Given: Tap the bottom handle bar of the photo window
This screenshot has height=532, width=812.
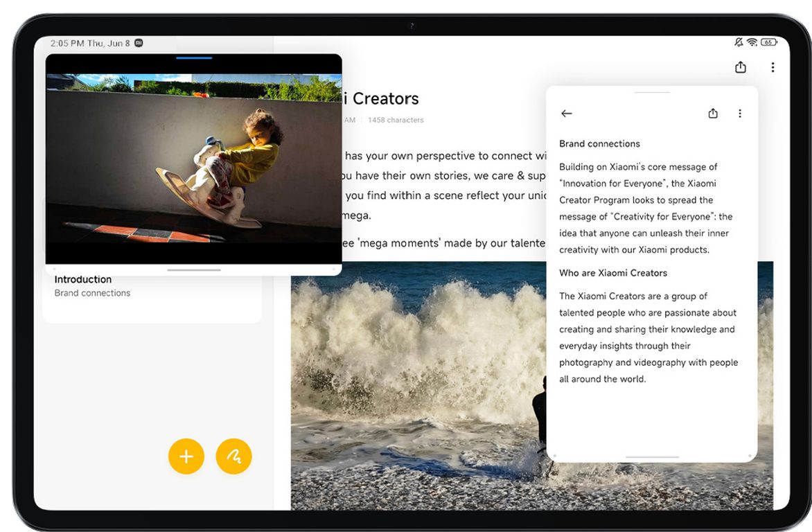Looking at the screenshot, I should [194, 270].
